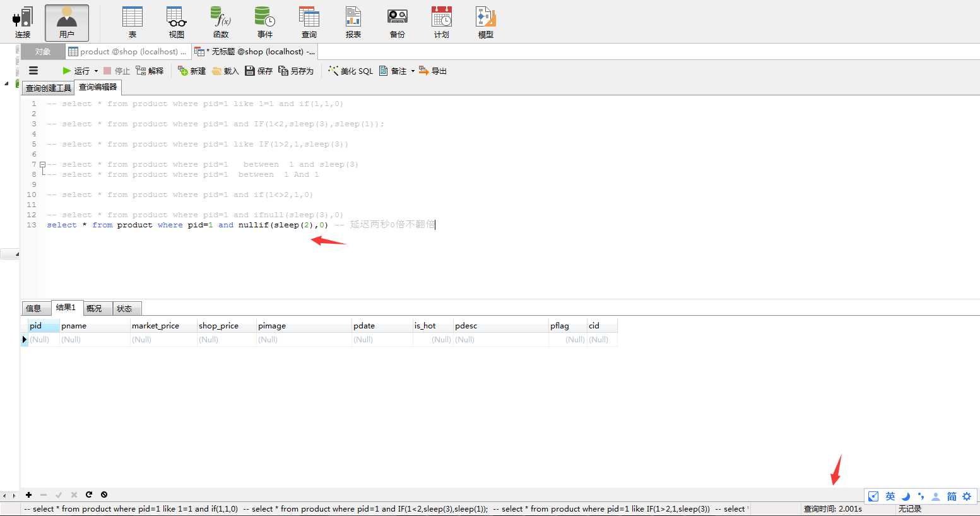The image size is (980, 516).
Task: Click the pdesc column header
Action: (501, 326)
